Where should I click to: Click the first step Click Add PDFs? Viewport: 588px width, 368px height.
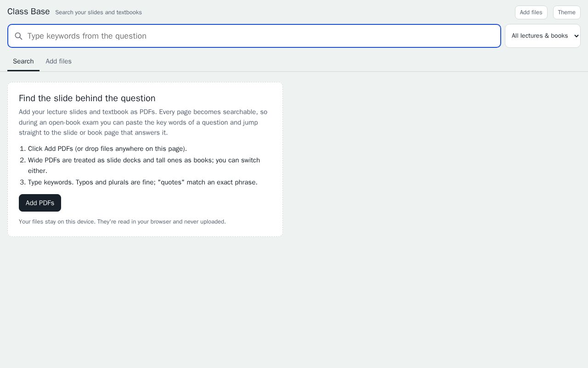[107, 149]
